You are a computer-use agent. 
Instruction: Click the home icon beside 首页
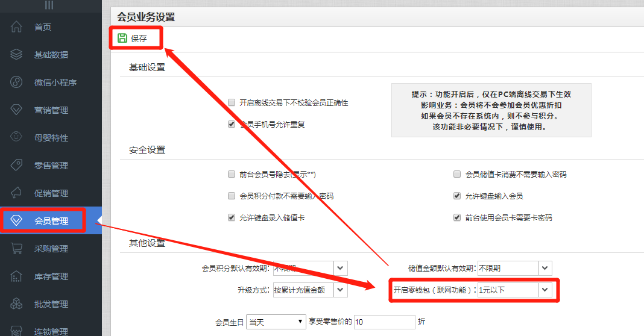pyautogui.click(x=16, y=26)
